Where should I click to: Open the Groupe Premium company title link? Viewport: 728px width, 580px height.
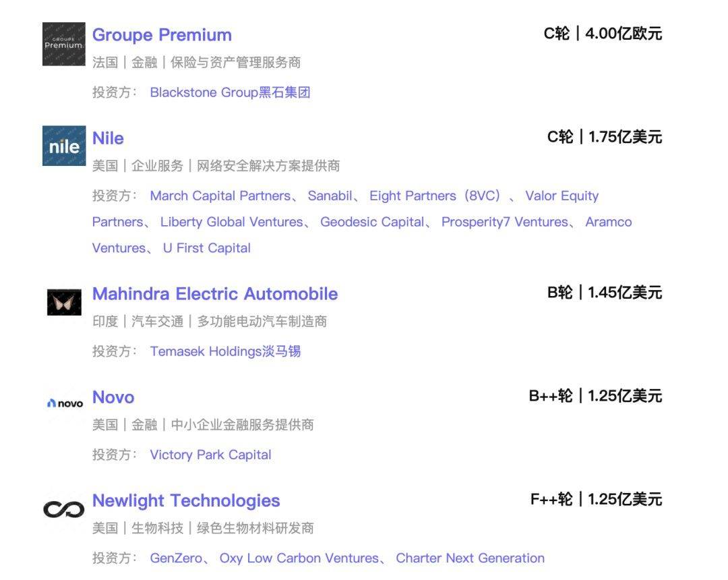coord(162,35)
